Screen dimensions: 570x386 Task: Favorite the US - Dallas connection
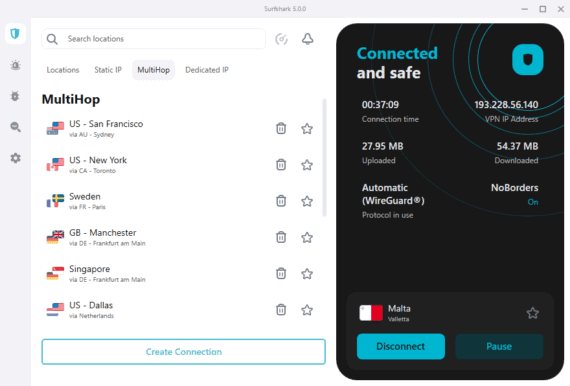click(x=307, y=310)
